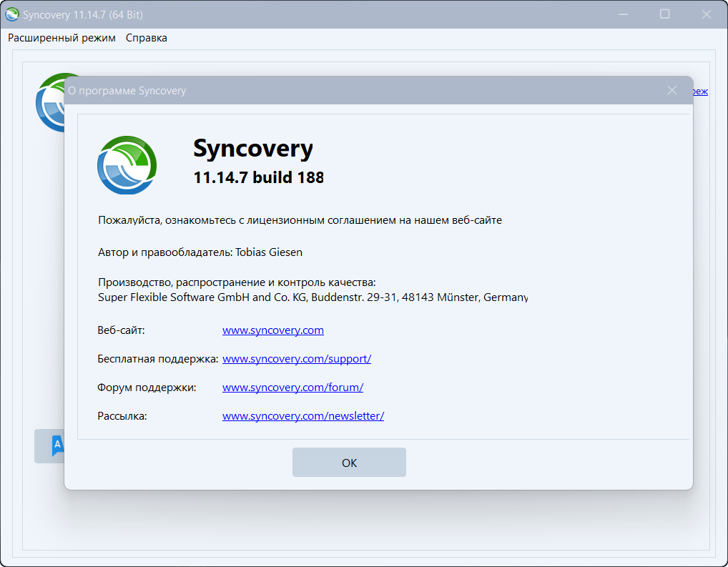
Task: Open the www.syncovery.com/newsletter/ link
Action: (303, 416)
